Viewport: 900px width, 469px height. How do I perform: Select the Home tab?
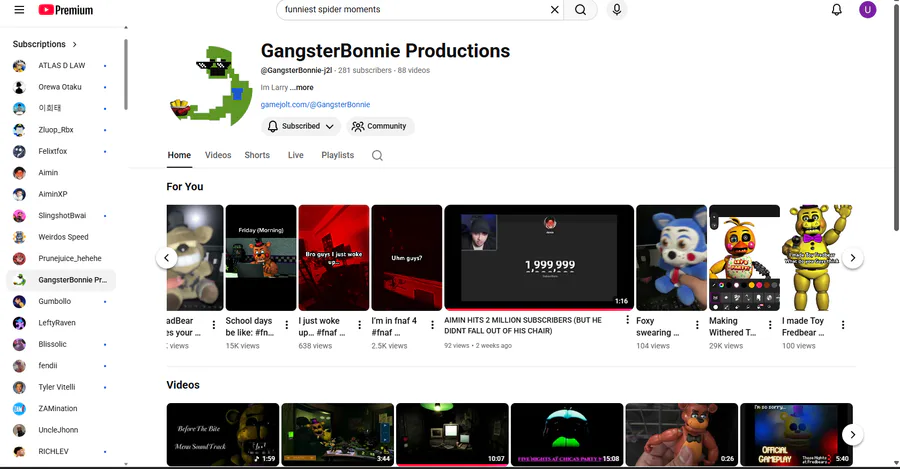[x=179, y=156]
